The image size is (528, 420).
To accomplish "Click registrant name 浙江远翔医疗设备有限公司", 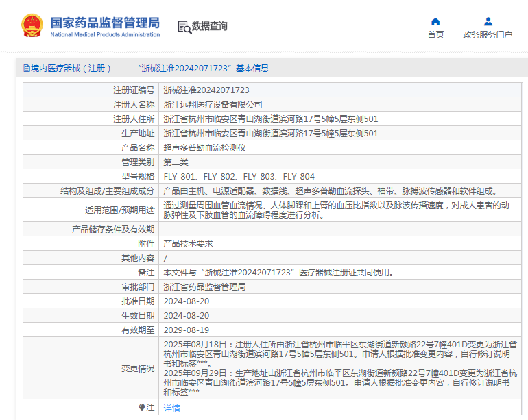I will 213,104.
